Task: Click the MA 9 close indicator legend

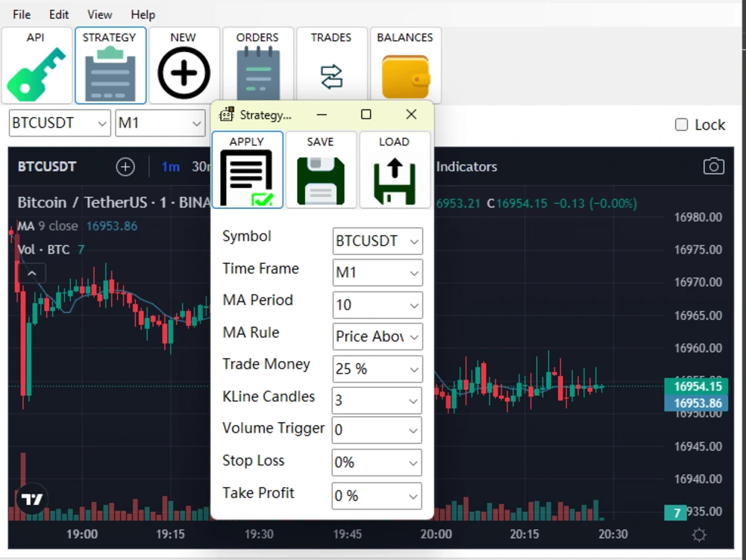Action: click(x=48, y=226)
